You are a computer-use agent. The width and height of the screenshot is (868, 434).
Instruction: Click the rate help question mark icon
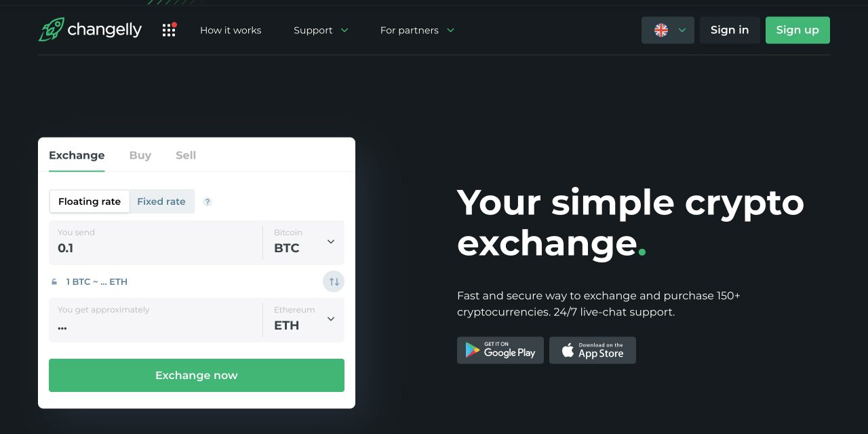pos(208,201)
